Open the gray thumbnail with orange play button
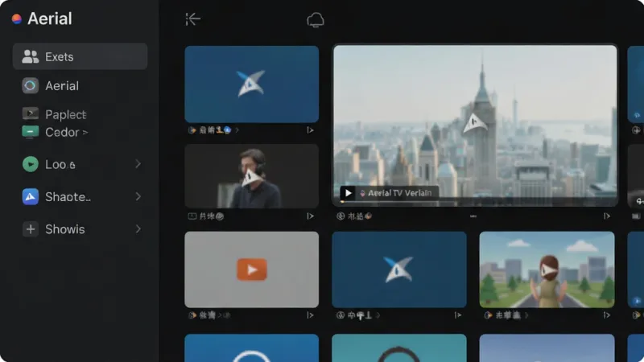 coord(252,269)
